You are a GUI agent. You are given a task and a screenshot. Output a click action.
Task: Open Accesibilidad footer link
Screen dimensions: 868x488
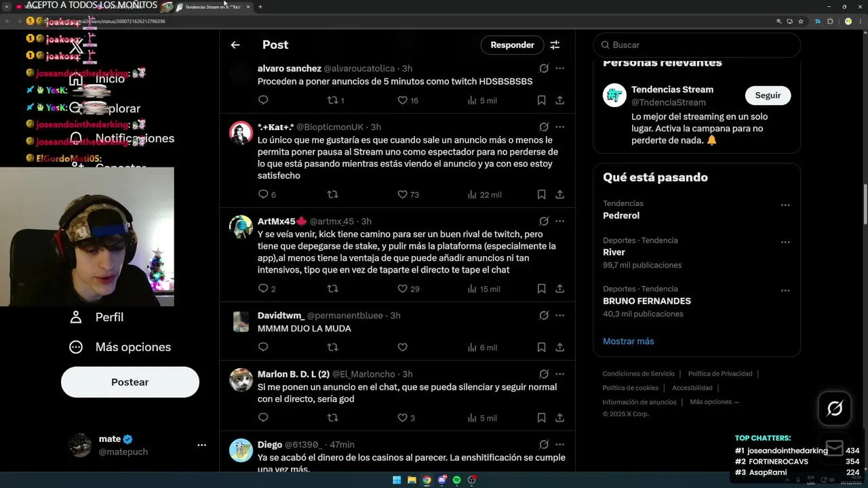pos(692,388)
